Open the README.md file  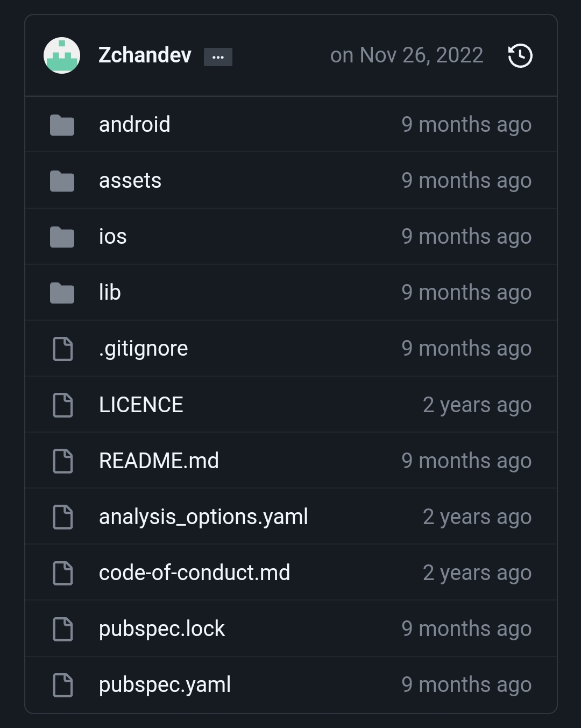tap(159, 461)
